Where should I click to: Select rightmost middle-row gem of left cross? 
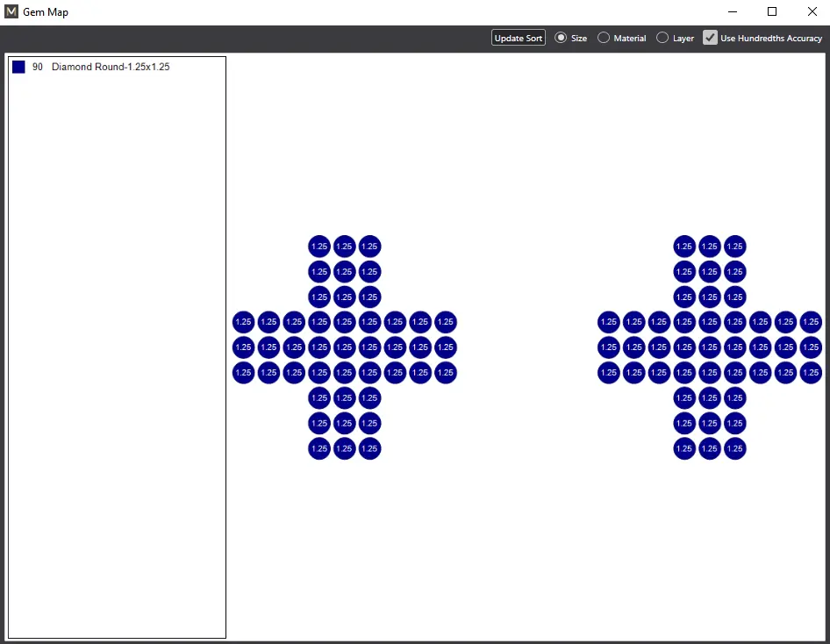tap(446, 347)
